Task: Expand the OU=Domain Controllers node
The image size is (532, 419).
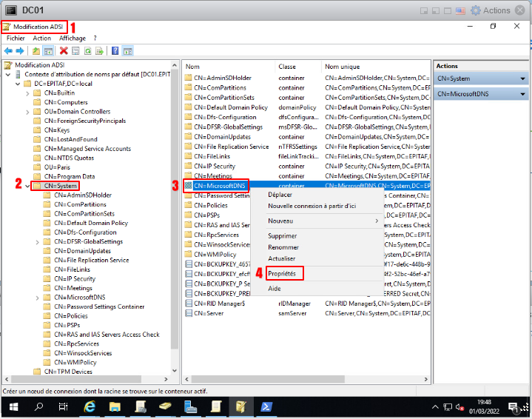Action: pyautogui.click(x=28, y=112)
